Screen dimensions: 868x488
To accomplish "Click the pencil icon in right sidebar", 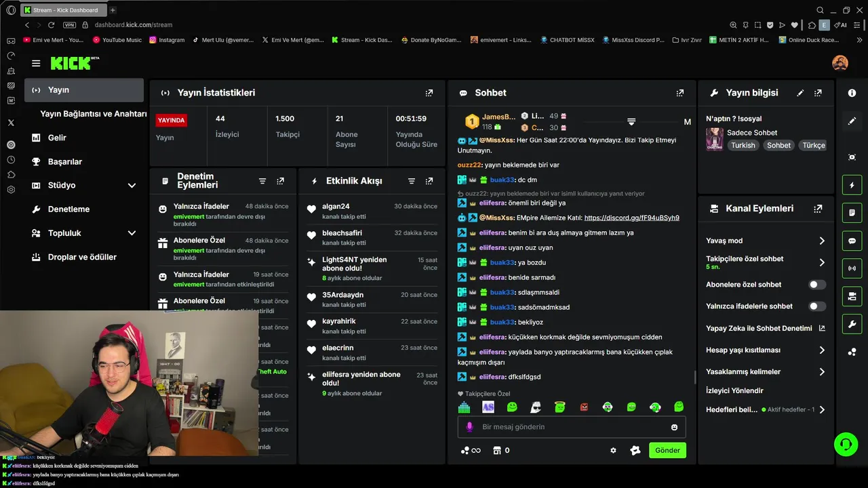I will (852, 121).
